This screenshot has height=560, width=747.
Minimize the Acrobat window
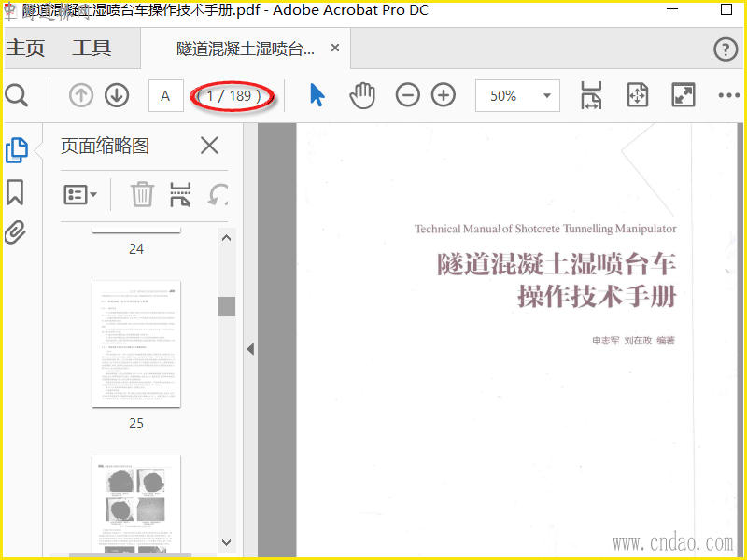tap(672, 9)
